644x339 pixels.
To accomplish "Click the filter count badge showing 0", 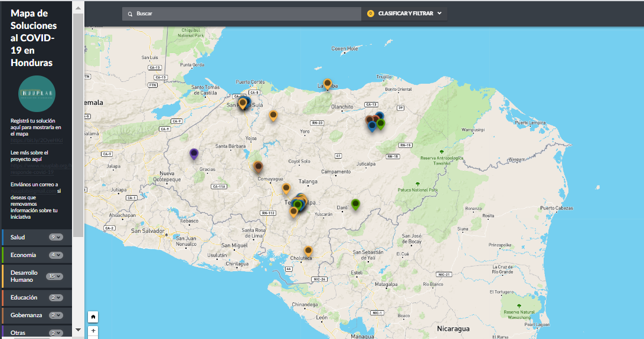I will coord(371,14).
